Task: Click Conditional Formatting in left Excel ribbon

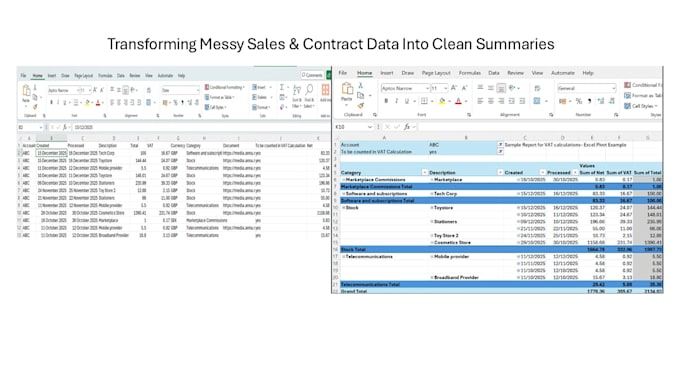Action: (225, 87)
